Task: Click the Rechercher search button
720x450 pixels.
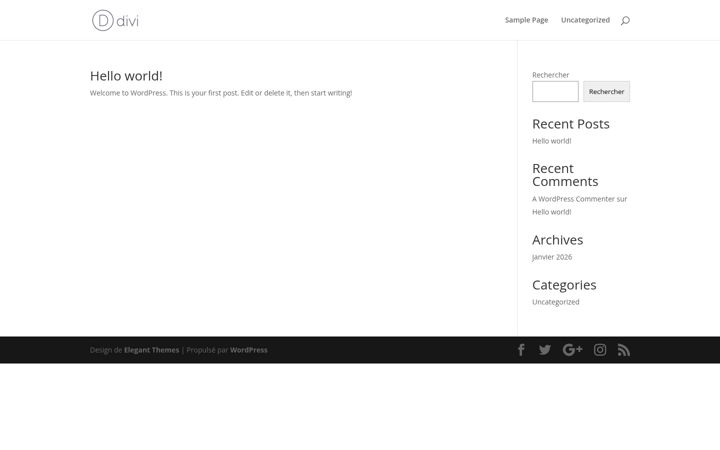Action: (607, 91)
